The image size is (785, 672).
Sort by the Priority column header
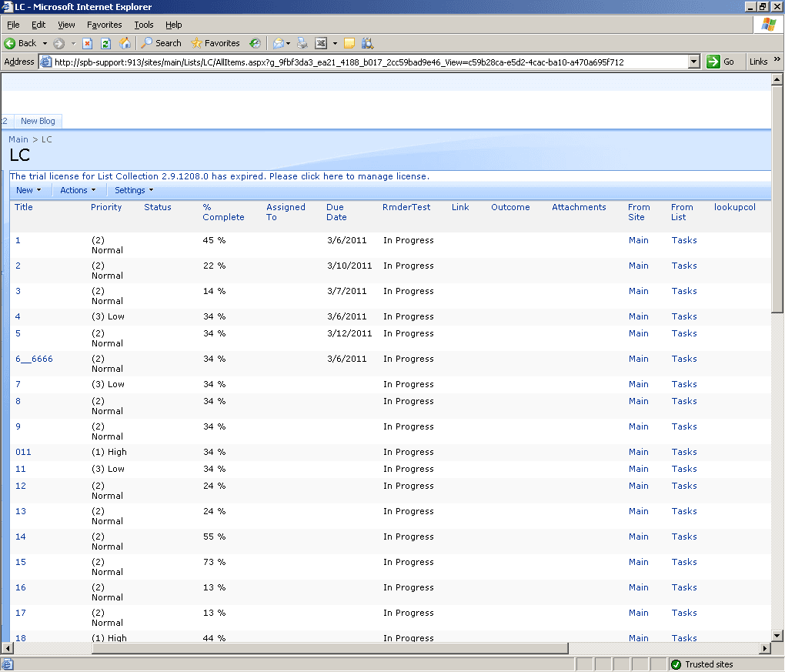(x=106, y=207)
